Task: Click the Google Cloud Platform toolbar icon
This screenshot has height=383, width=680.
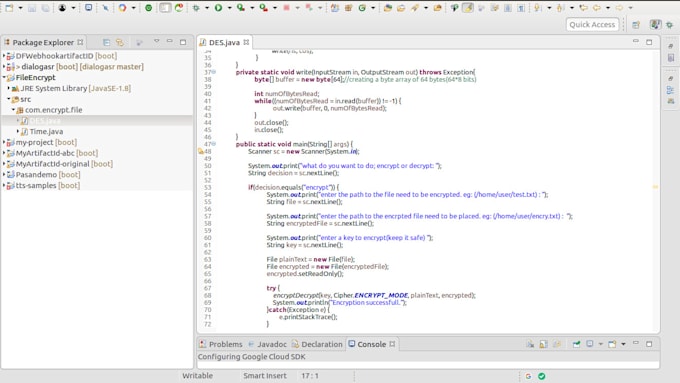Action: tap(122, 8)
